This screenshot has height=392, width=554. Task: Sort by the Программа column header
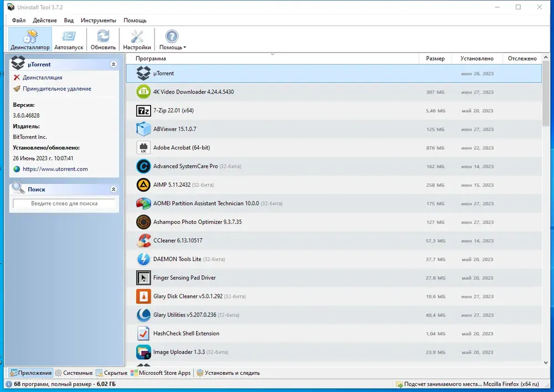pyautogui.click(x=151, y=58)
